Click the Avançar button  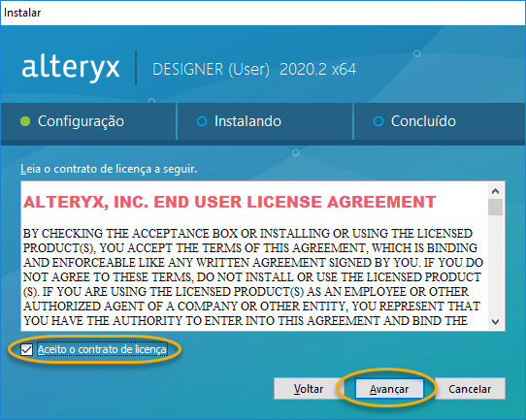[389, 389]
